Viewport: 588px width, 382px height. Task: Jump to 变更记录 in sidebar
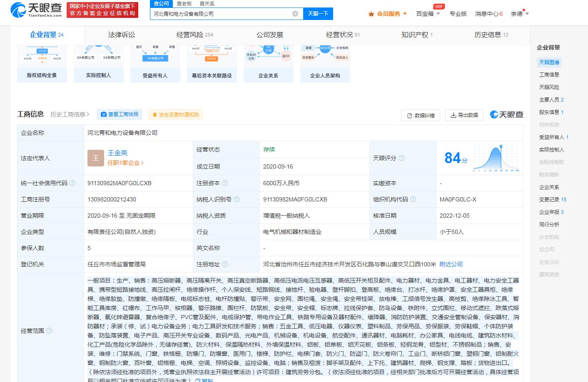pos(553,200)
